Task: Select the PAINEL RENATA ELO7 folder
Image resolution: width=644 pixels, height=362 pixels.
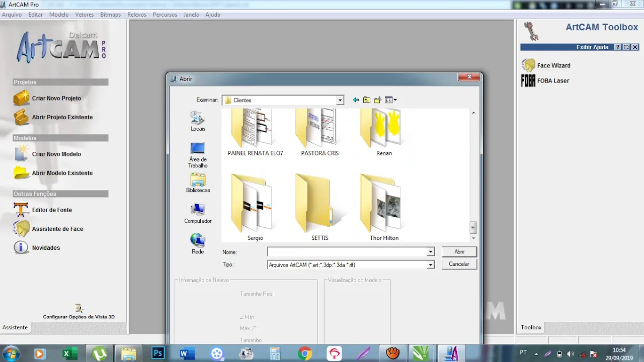Action: click(x=256, y=132)
